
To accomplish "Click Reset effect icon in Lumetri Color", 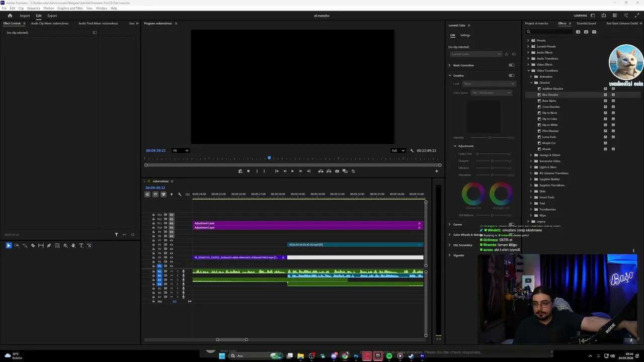I will click(513, 54).
